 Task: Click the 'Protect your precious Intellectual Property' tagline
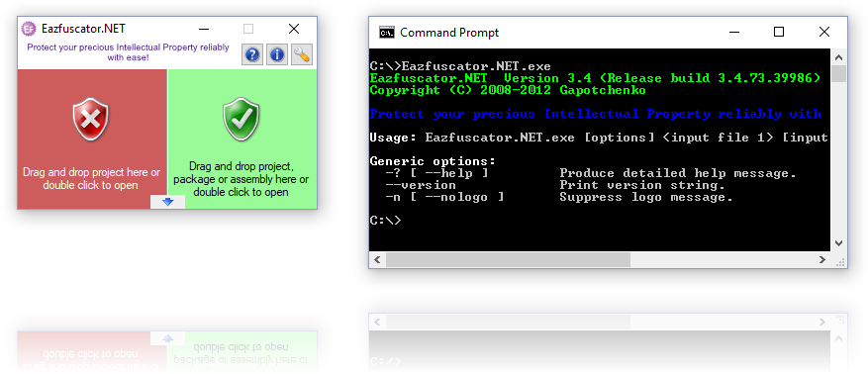128,52
